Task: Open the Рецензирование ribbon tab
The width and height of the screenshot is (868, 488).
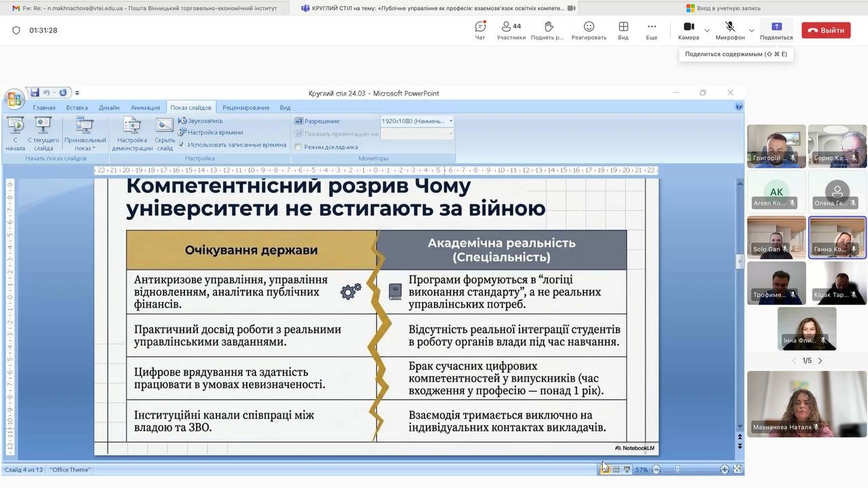Action: pyautogui.click(x=245, y=108)
